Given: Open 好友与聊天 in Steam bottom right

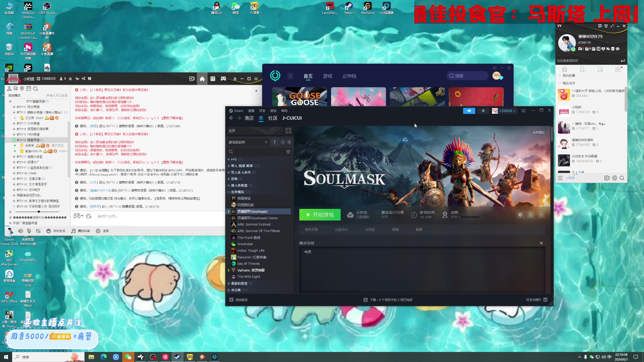Looking at the screenshot, I should click(536, 300).
